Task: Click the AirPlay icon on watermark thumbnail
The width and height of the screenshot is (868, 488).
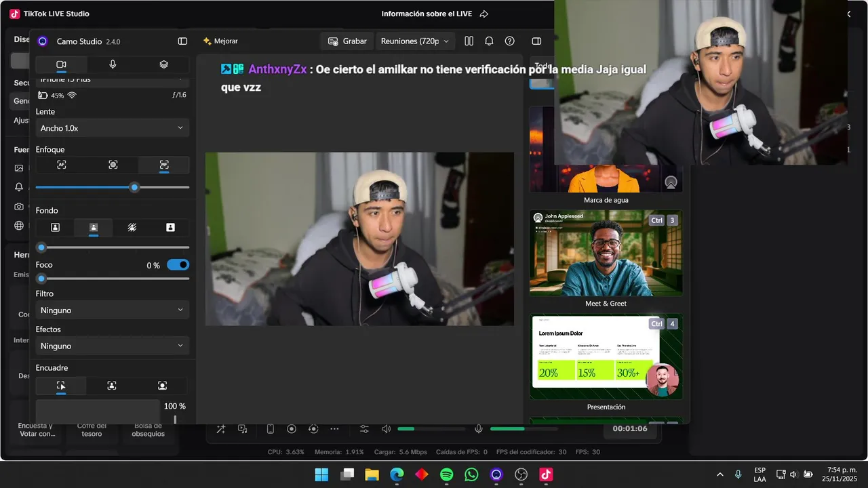Action: (671, 182)
